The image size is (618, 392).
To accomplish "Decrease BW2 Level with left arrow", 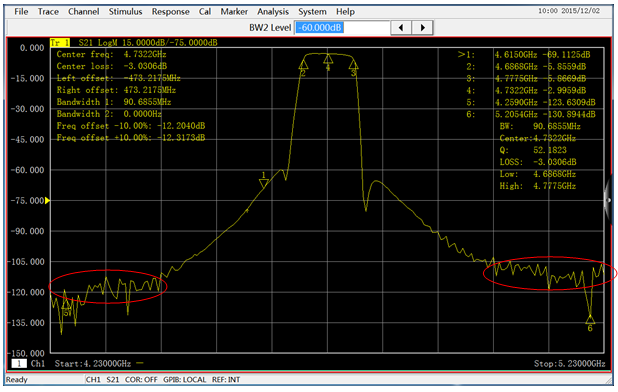I will coord(401,28).
